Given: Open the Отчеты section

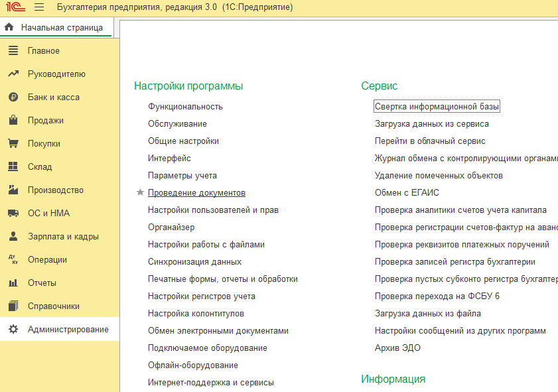Looking at the screenshot, I should tap(42, 283).
